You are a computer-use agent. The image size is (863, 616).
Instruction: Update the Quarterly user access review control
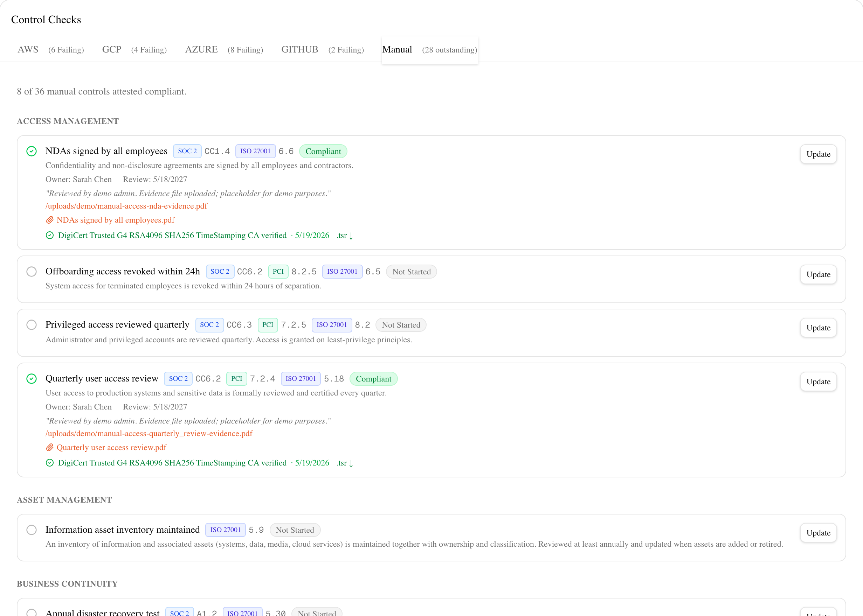[x=818, y=381]
